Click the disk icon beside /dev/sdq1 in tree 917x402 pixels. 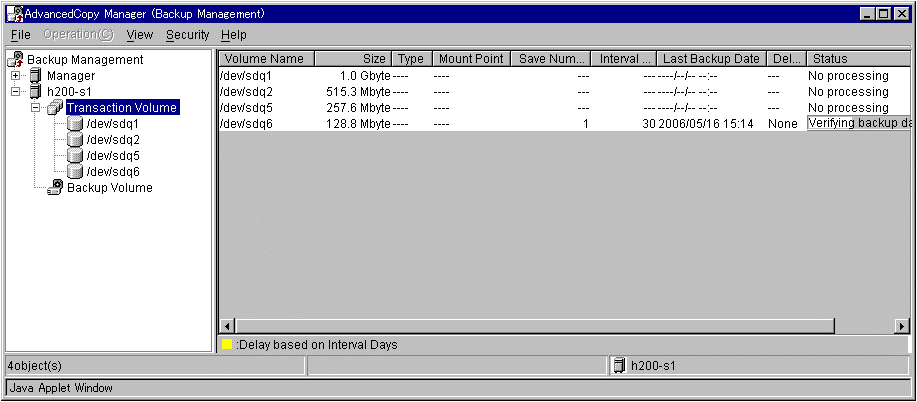[x=74, y=123]
